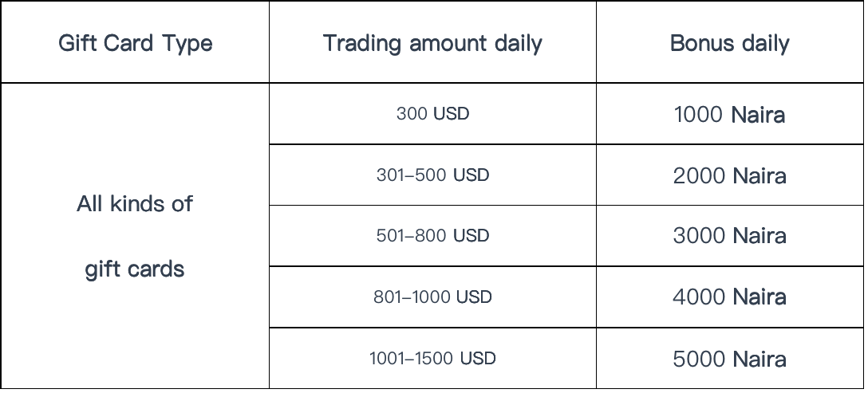Click the word Naira in the 5000 row
868x393 pixels.
pos(759,359)
